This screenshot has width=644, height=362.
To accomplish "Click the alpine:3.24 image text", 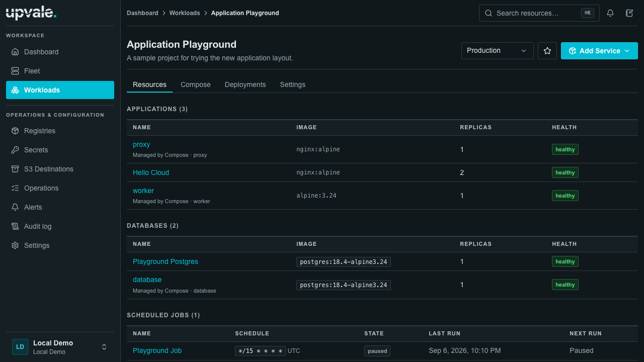I will pyautogui.click(x=316, y=196).
